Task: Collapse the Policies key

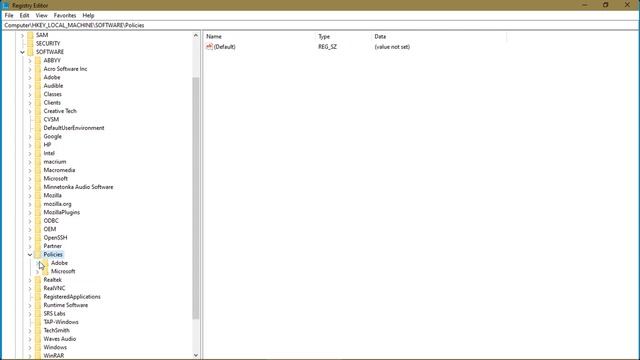Action: [x=30, y=255]
